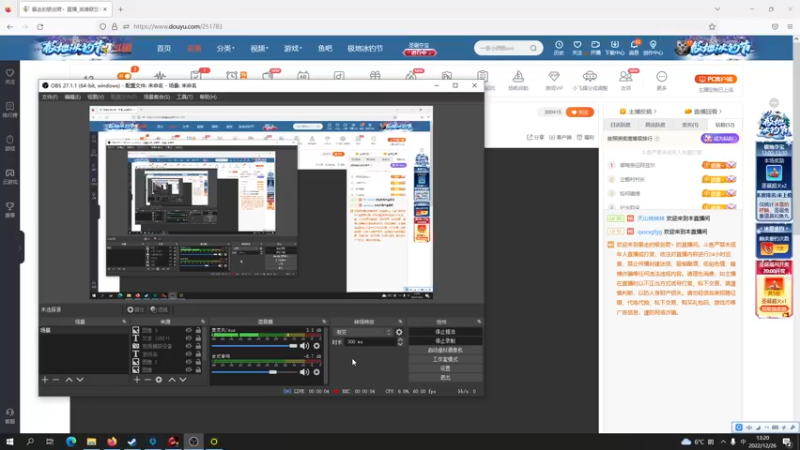The width and height of the screenshot is (800, 450).
Task: Hide the 图像 3 source
Action: (189, 331)
